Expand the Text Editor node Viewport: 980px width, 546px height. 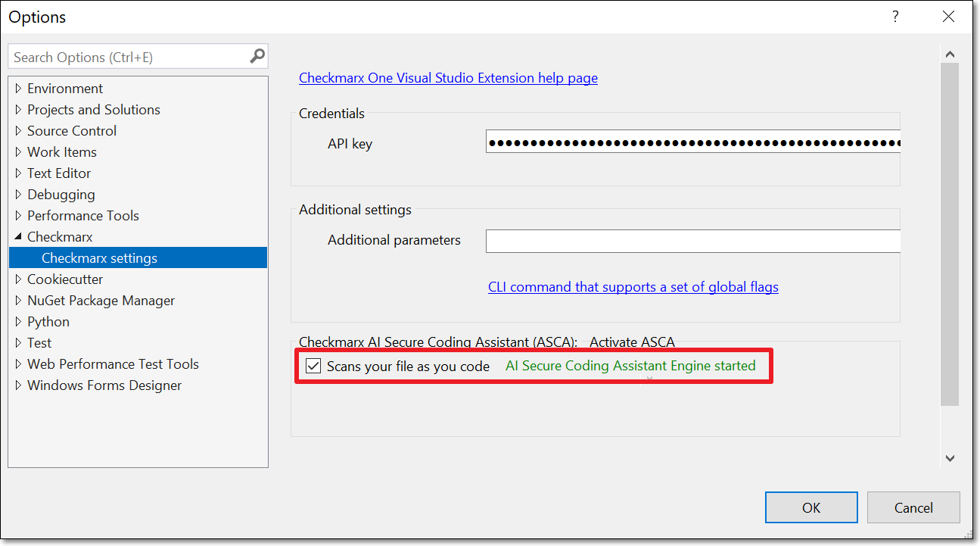19,173
